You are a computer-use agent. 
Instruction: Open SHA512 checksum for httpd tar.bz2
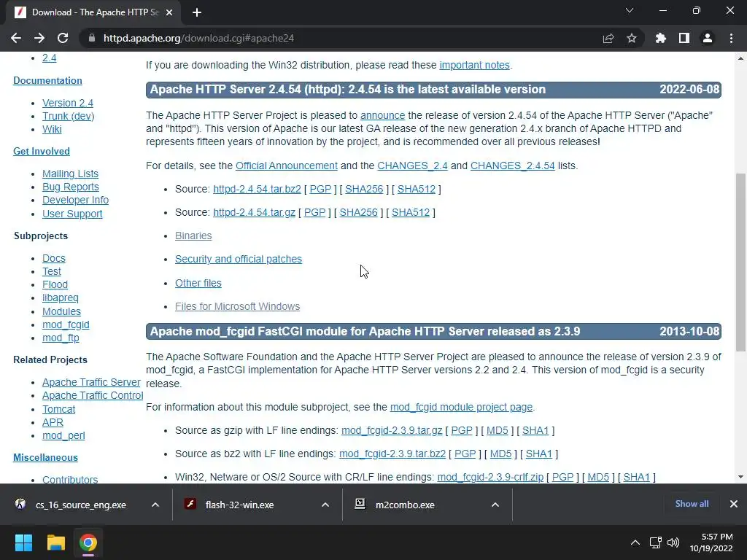click(417, 189)
